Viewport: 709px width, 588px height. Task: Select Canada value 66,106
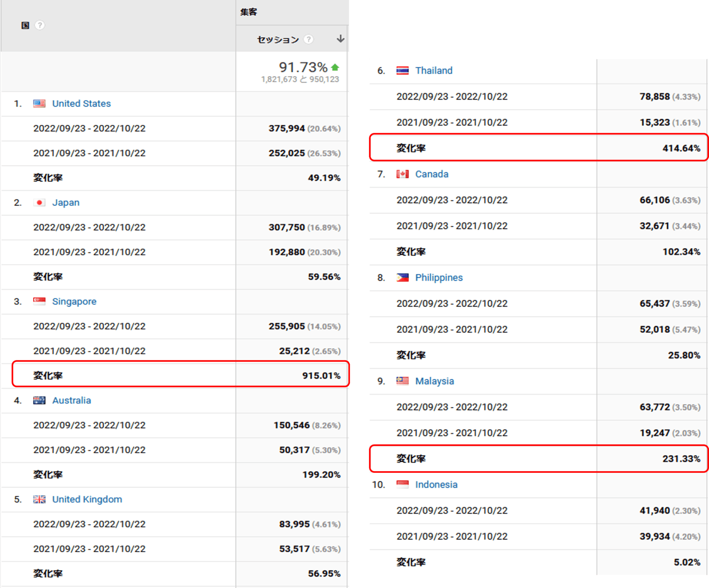[654, 200]
